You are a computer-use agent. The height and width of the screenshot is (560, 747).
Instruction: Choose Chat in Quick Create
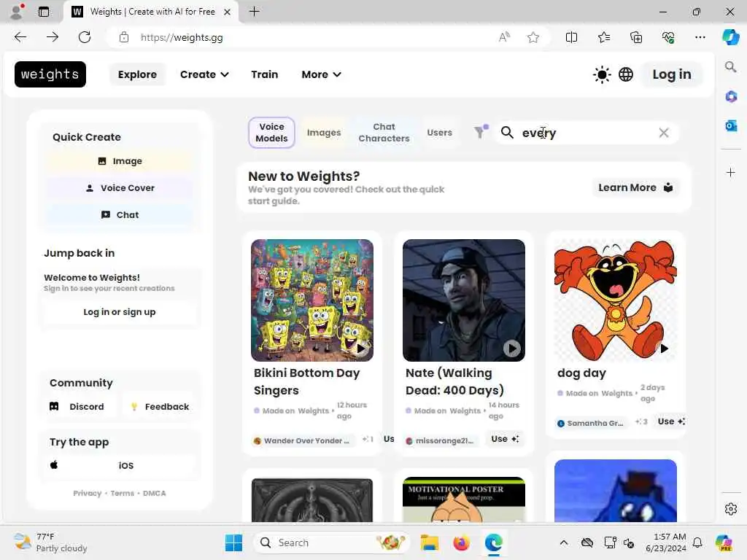tap(120, 215)
